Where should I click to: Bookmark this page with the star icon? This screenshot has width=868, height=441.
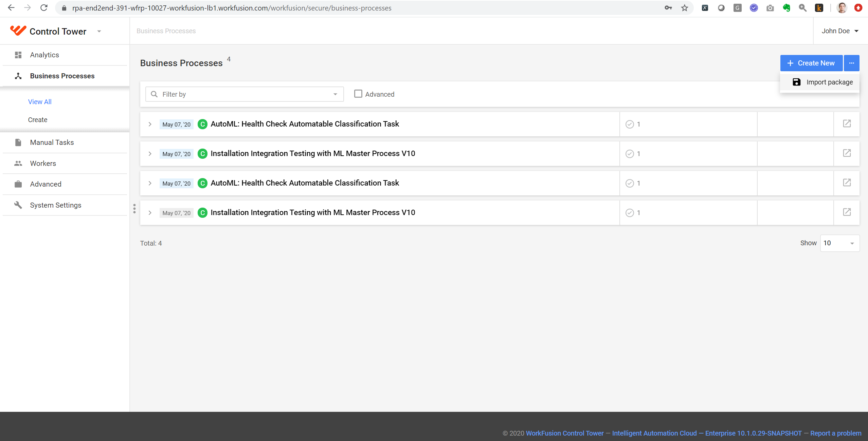click(684, 8)
